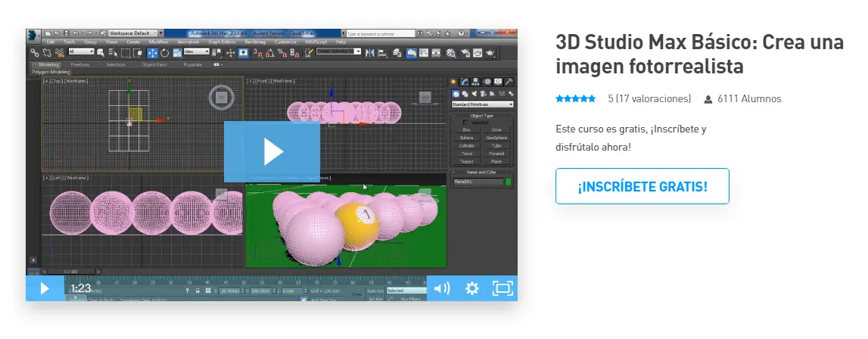
Task: Expand the Create Selection Set dropdown
Action: (x=339, y=51)
